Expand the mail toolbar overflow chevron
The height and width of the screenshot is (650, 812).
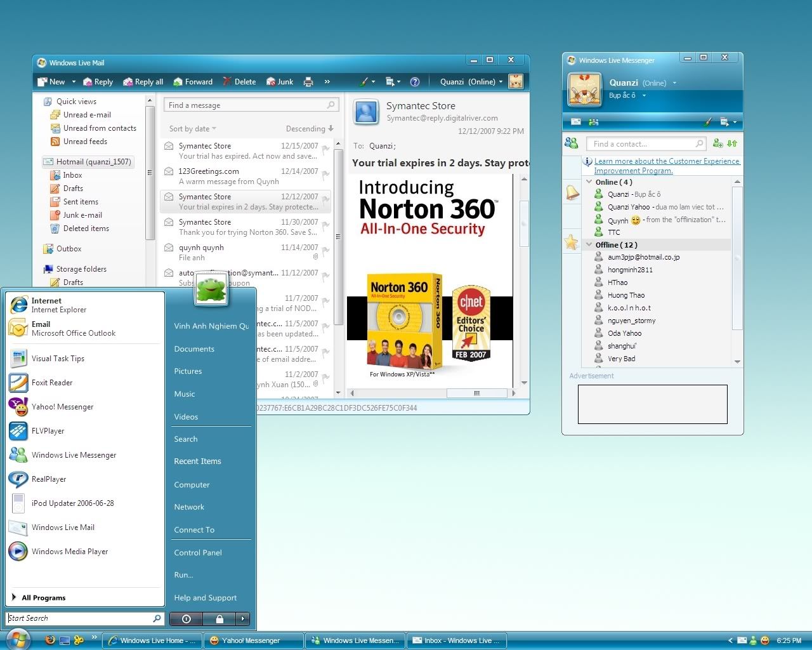[x=327, y=82]
